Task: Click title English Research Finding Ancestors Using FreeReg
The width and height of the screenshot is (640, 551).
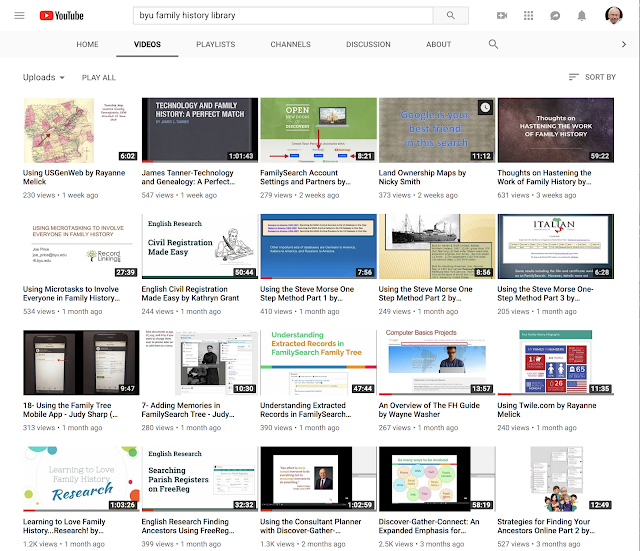Action: (188, 526)
